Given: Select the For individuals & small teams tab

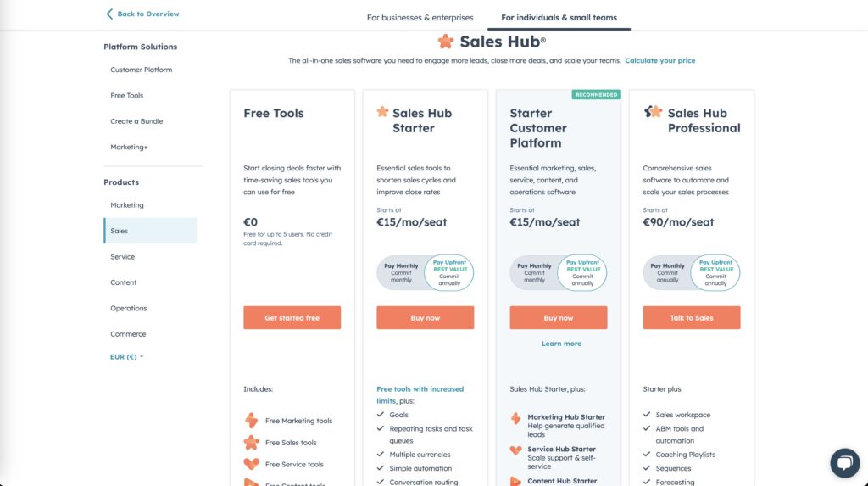Looking at the screenshot, I should [559, 17].
